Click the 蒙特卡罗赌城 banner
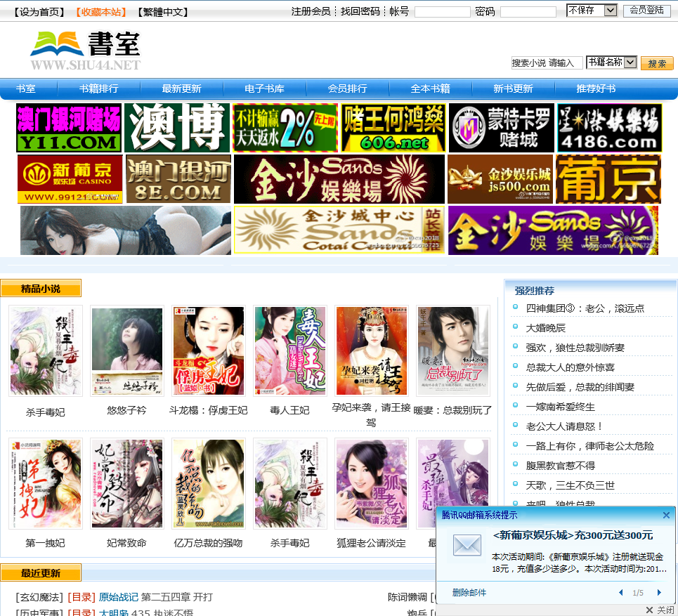Image resolution: width=678 pixels, height=616 pixels. point(501,128)
